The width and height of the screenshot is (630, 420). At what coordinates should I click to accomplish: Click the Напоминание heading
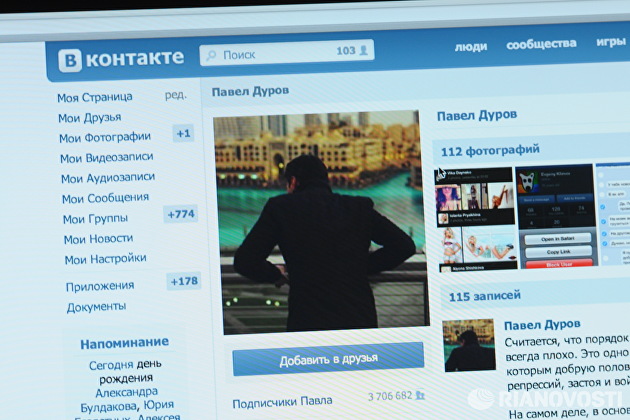coord(125,344)
